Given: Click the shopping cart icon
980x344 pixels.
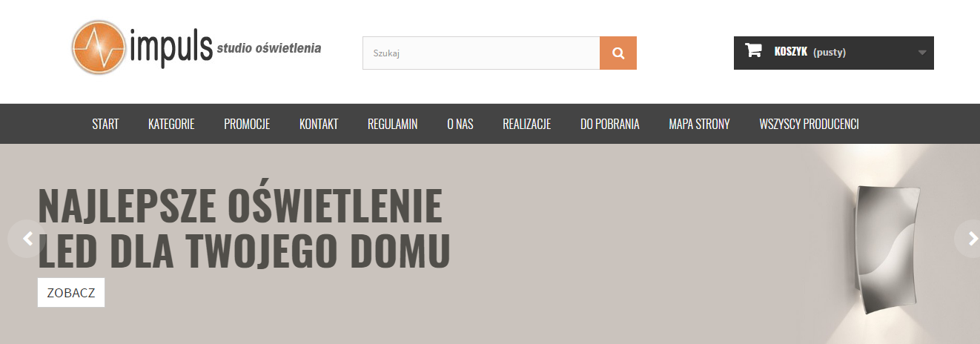Looking at the screenshot, I should click(x=753, y=51).
